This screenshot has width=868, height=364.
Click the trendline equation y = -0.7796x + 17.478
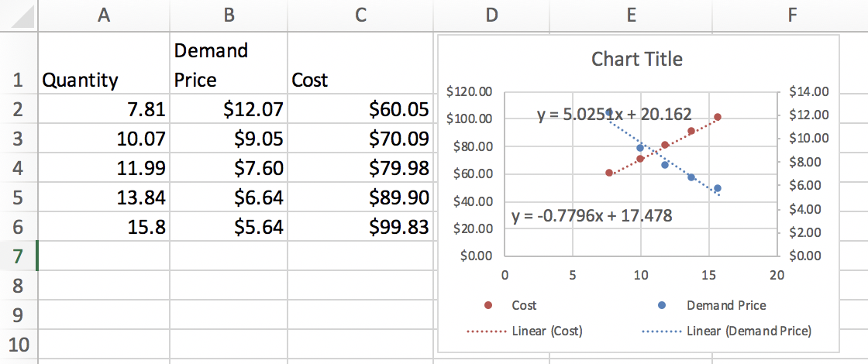[x=592, y=215]
